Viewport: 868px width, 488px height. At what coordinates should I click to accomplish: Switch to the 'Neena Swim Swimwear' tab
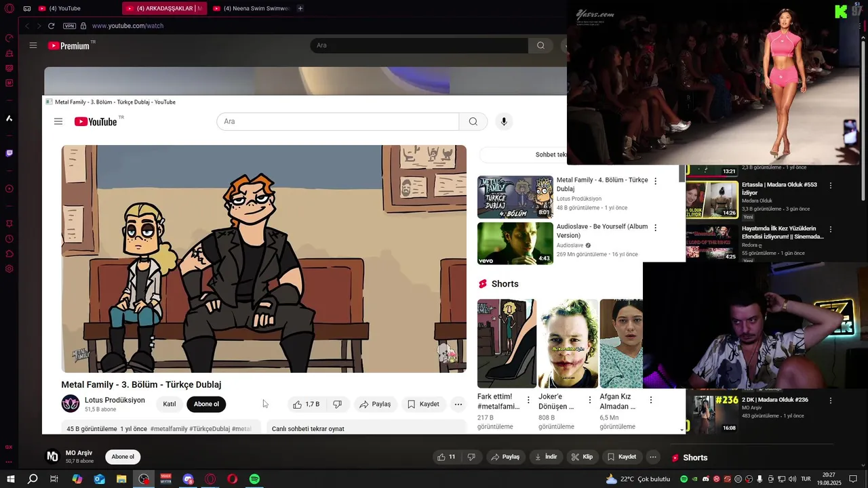[x=251, y=9]
